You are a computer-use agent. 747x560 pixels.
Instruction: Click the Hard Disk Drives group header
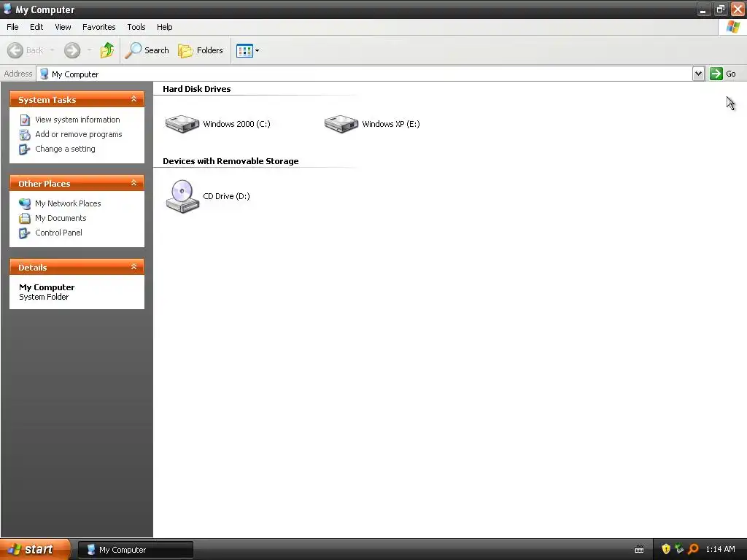click(x=197, y=89)
